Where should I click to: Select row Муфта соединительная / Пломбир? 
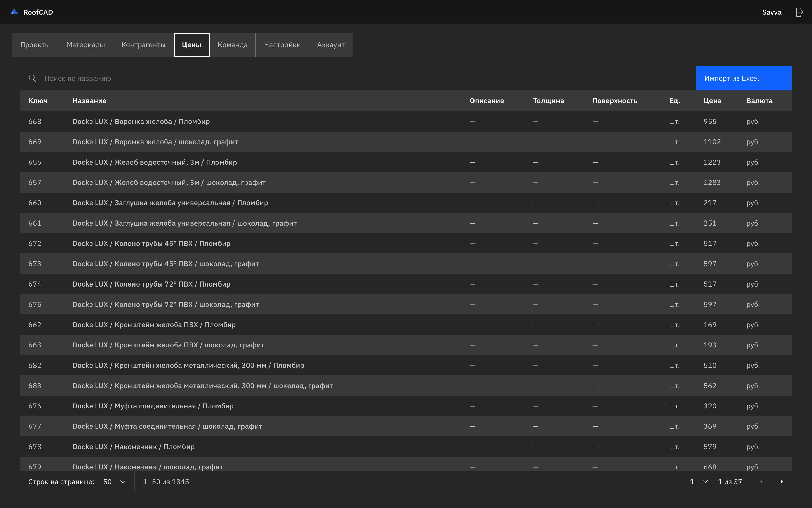[406, 406]
